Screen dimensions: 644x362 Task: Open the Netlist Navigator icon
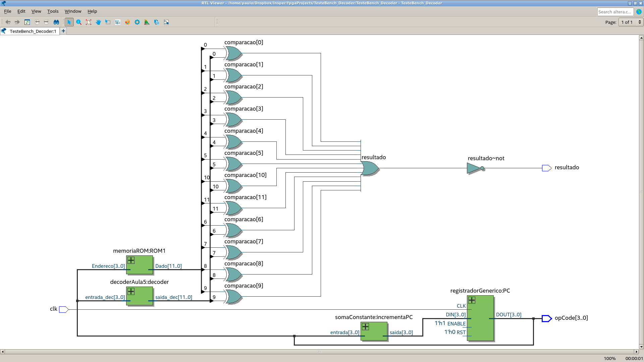pyautogui.click(x=118, y=22)
